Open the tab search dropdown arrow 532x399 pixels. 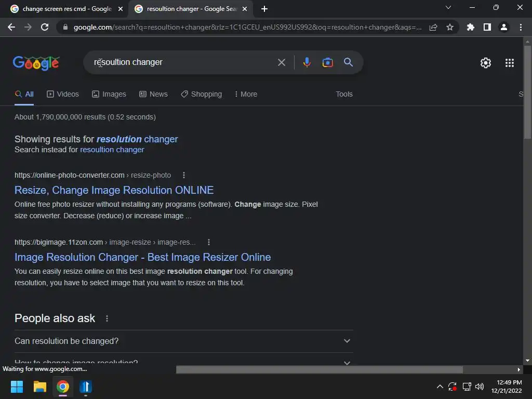coord(448,7)
